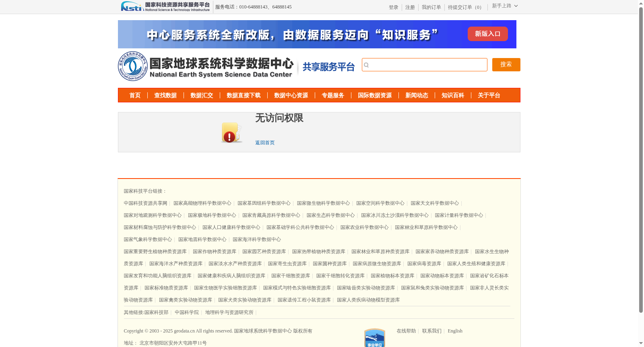Select 首页 in the navigation bar
This screenshot has width=644, height=347.
click(135, 96)
